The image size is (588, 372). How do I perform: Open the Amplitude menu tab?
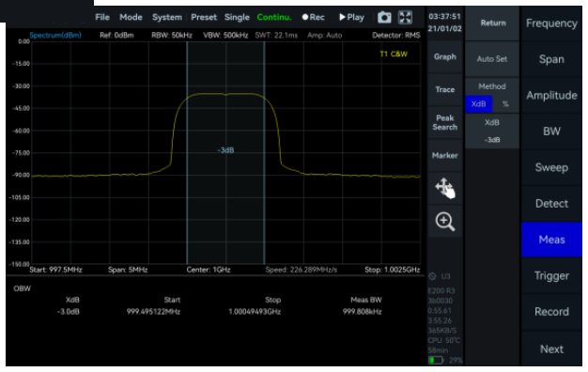pyautogui.click(x=551, y=95)
